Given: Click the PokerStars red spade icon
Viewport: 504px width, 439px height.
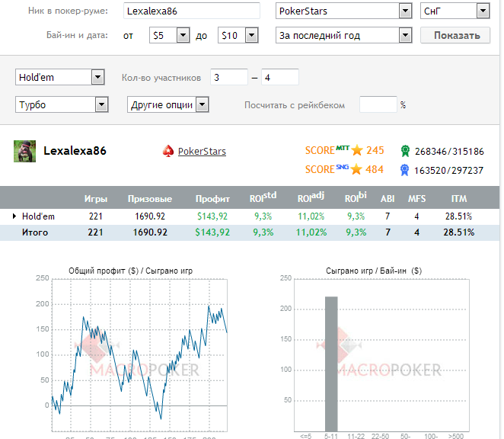Looking at the screenshot, I should pyautogui.click(x=167, y=151).
